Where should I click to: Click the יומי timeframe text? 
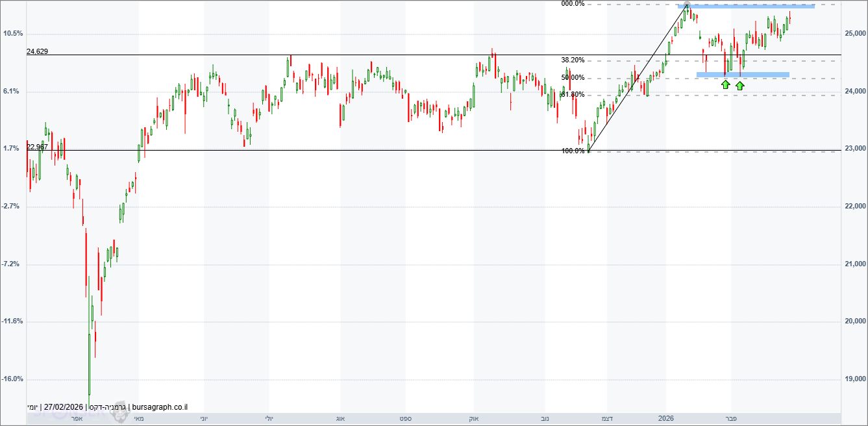pos(32,407)
